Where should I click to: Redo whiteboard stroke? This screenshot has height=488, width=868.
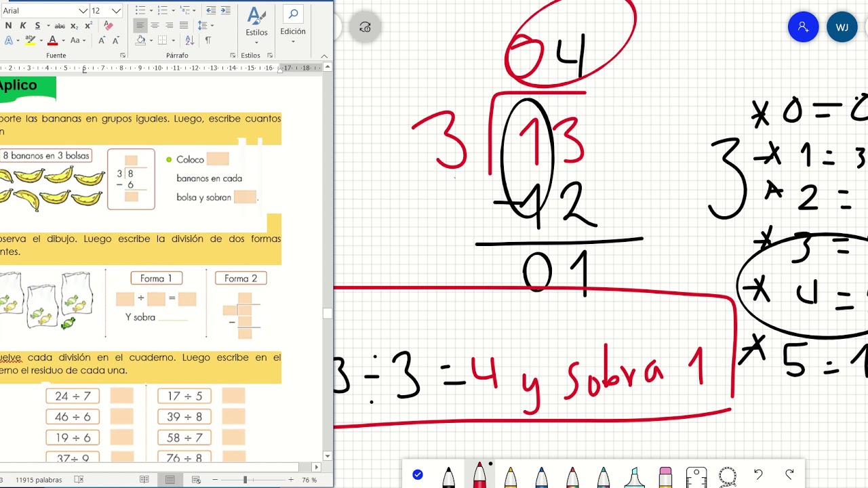[x=789, y=474]
